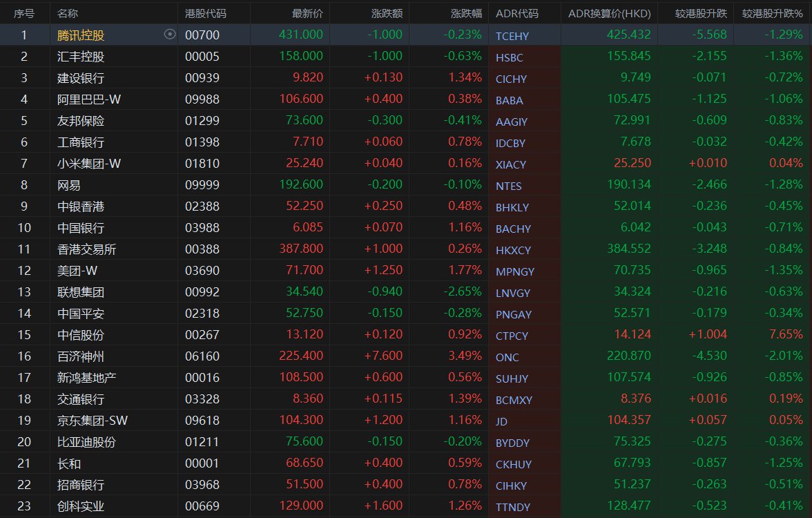The image size is (812, 518).
Task: Sort by the 港股代码 column header
Action: click(x=206, y=14)
